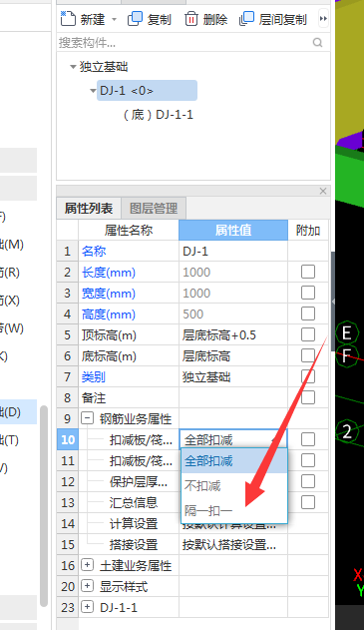The image size is (364, 630).
Task: Toggle the 附加 checkbox in row 11
Action: (308, 460)
